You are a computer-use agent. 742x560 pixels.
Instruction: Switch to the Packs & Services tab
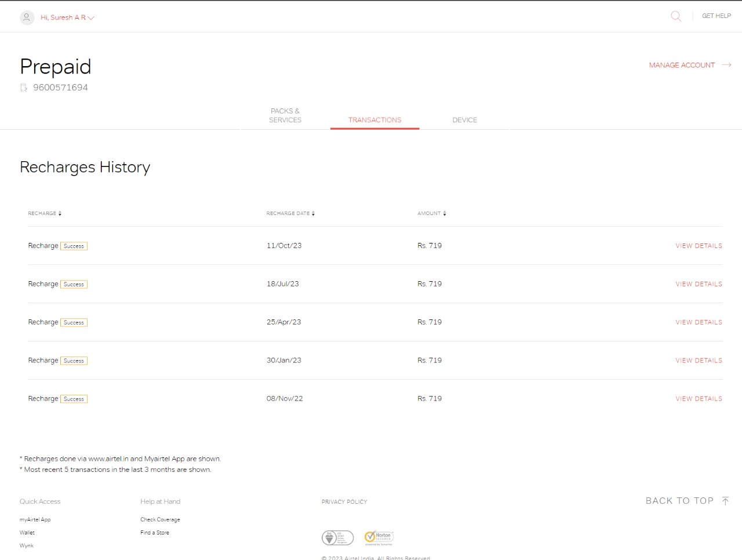point(285,115)
